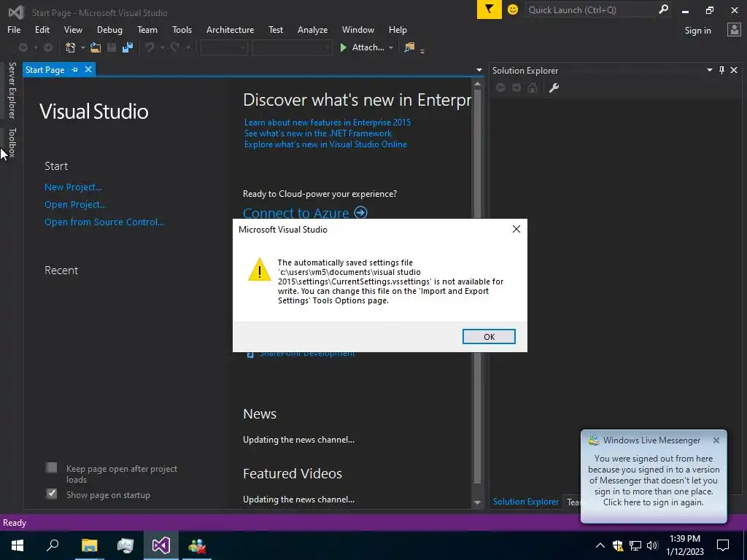Click Solution Explorer Forward icon
Viewport: 747px width, 560px height.
pos(516,87)
